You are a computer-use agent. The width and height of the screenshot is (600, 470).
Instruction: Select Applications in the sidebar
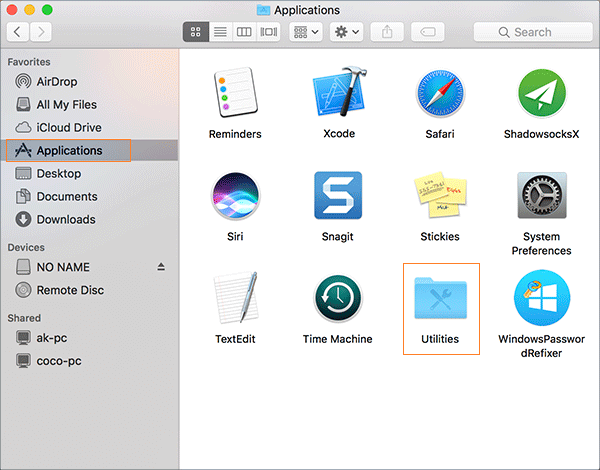(x=90, y=150)
